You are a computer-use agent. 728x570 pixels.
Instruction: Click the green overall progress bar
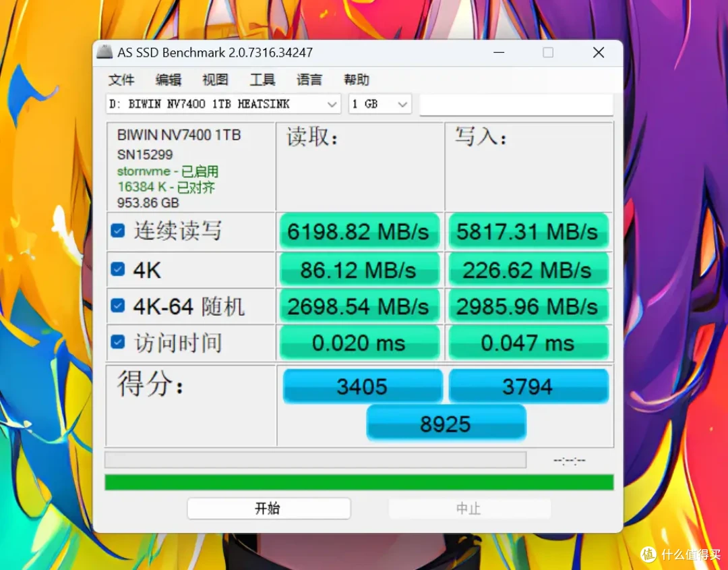click(359, 482)
